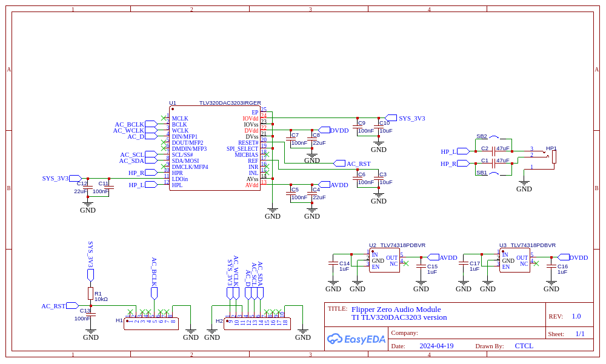The height and width of the screenshot is (364, 606).
Task: Select the U3 TLV74318PDBVR regulator body
Action: (514, 260)
